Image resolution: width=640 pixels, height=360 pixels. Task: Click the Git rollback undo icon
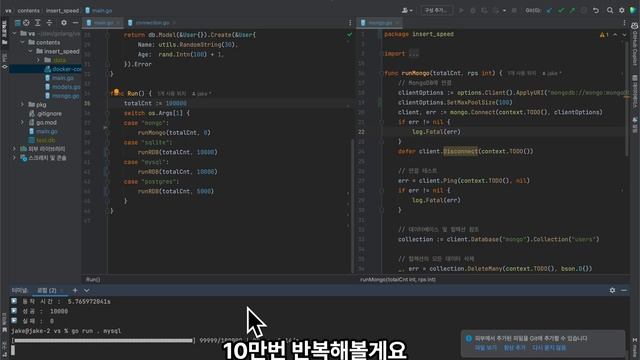click(596, 10)
